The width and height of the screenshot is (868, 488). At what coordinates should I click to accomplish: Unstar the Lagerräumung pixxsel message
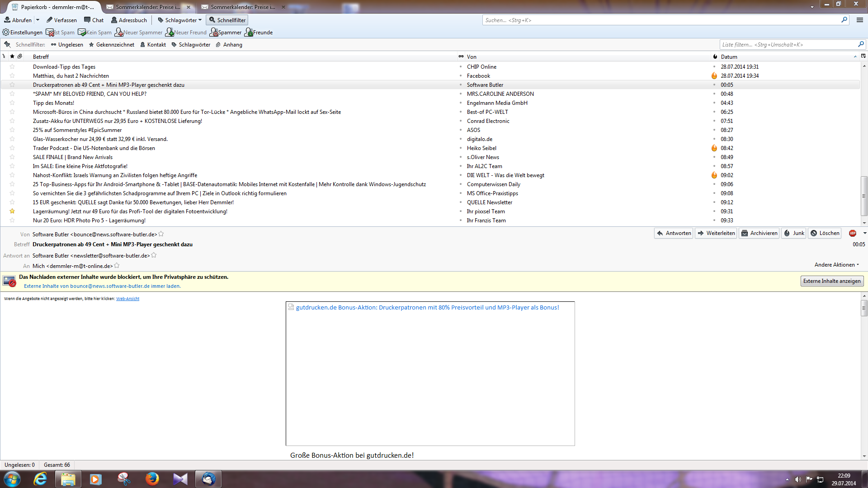coord(12,211)
